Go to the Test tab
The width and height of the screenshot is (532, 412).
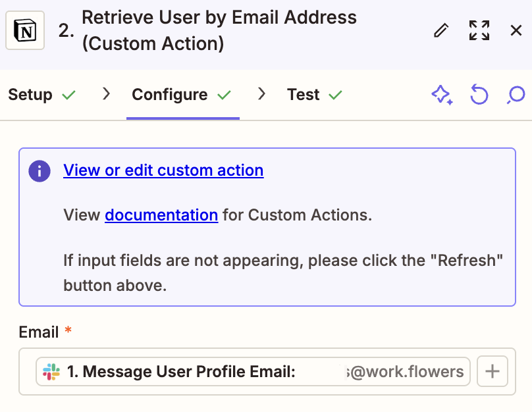point(304,95)
